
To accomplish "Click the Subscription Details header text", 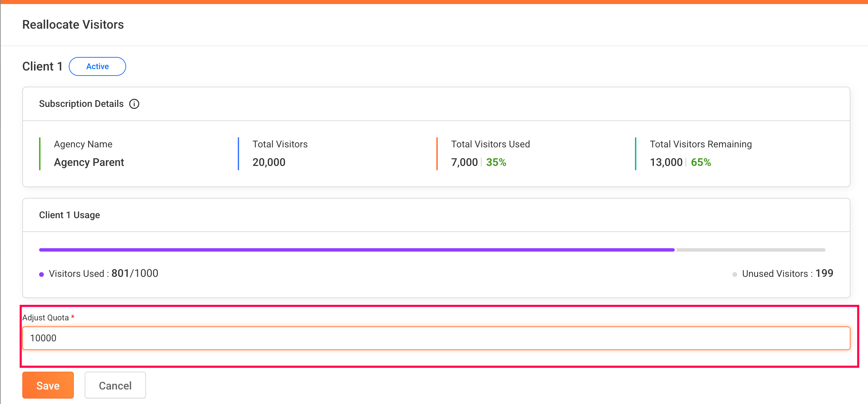I will (x=81, y=104).
